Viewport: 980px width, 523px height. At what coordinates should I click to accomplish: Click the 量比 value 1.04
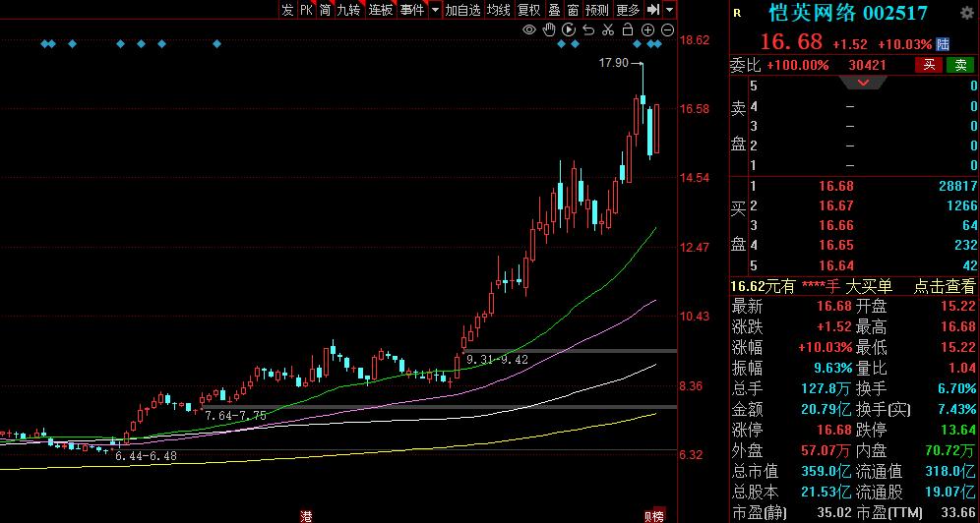coord(962,369)
